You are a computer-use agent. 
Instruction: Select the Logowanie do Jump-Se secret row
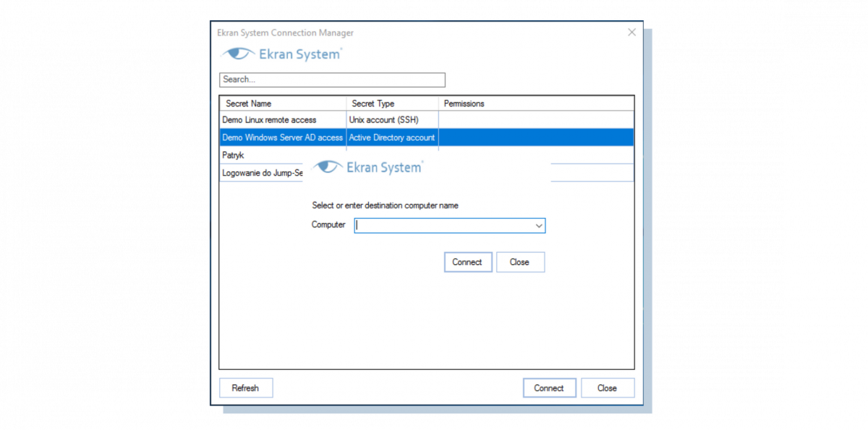261,173
